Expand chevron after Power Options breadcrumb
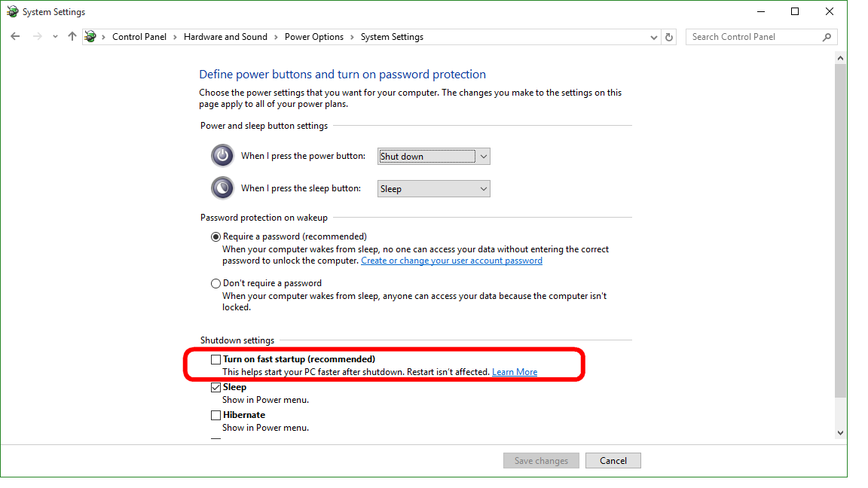 tap(352, 37)
